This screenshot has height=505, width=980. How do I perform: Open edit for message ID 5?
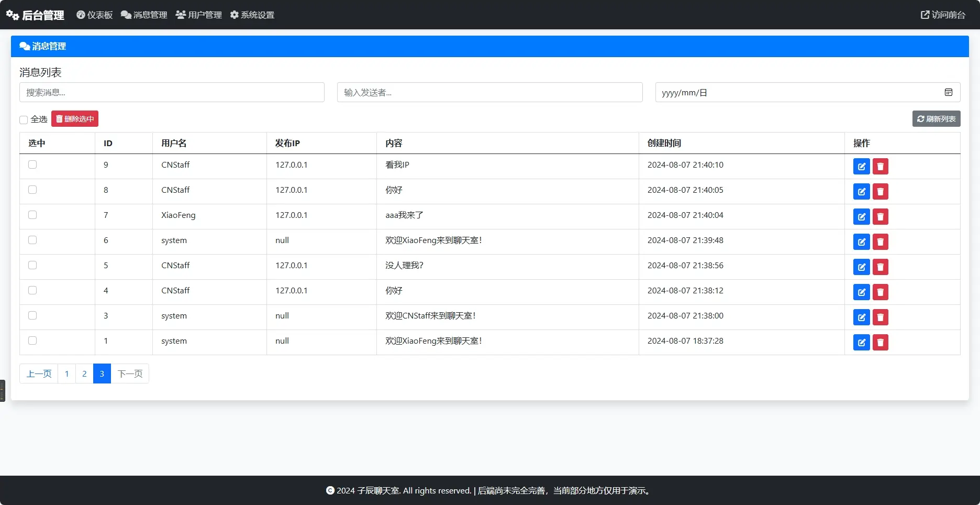861,267
